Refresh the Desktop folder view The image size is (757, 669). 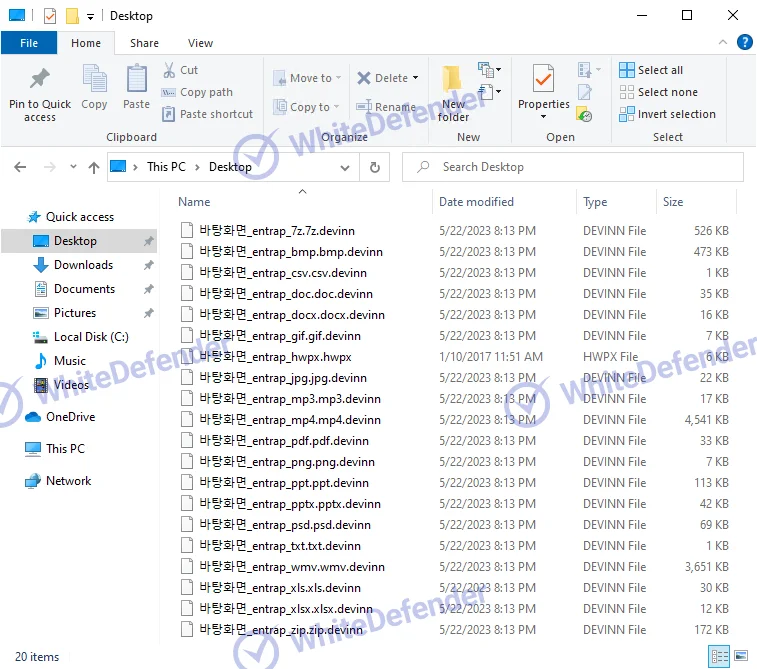click(x=375, y=167)
